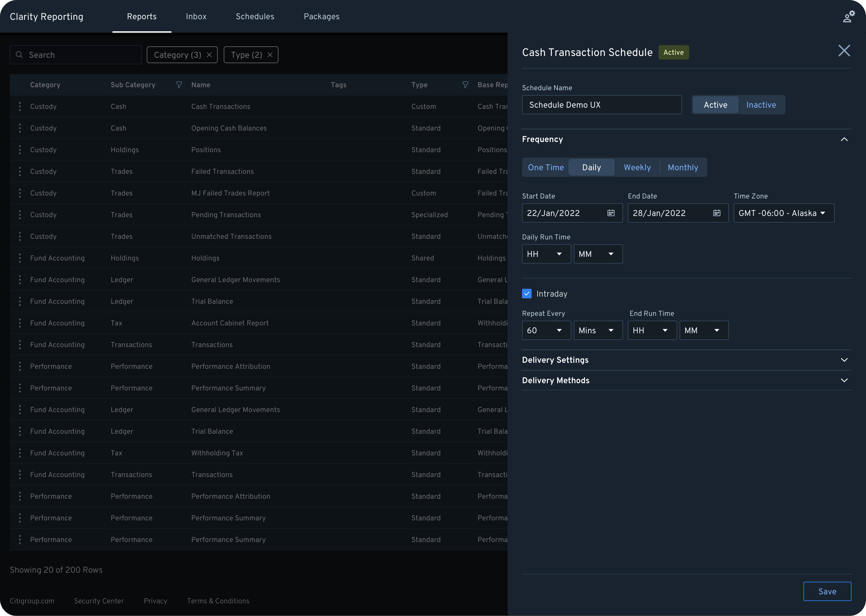The image size is (866, 616).
Task: Open End Run Time HH dropdown
Action: click(652, 330)
